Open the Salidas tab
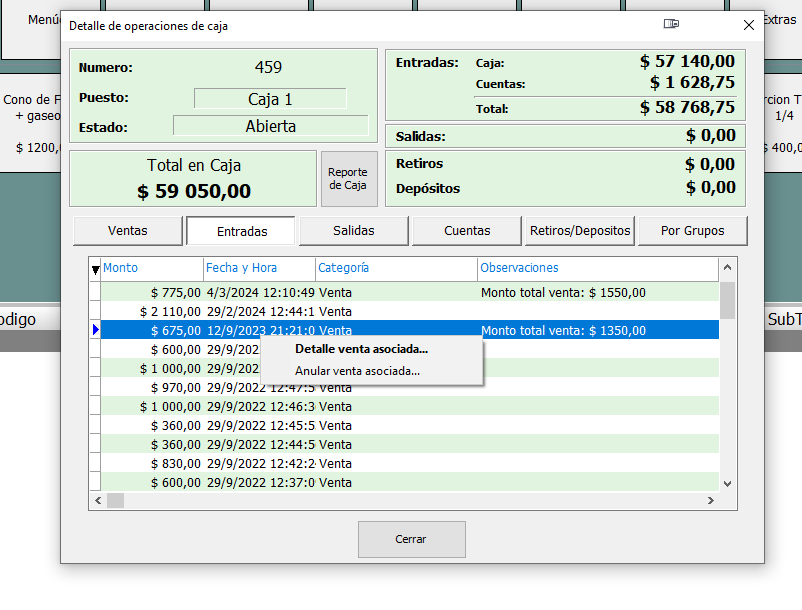The image size is (802, 610). pyautogui.click(x=353, y=231)
